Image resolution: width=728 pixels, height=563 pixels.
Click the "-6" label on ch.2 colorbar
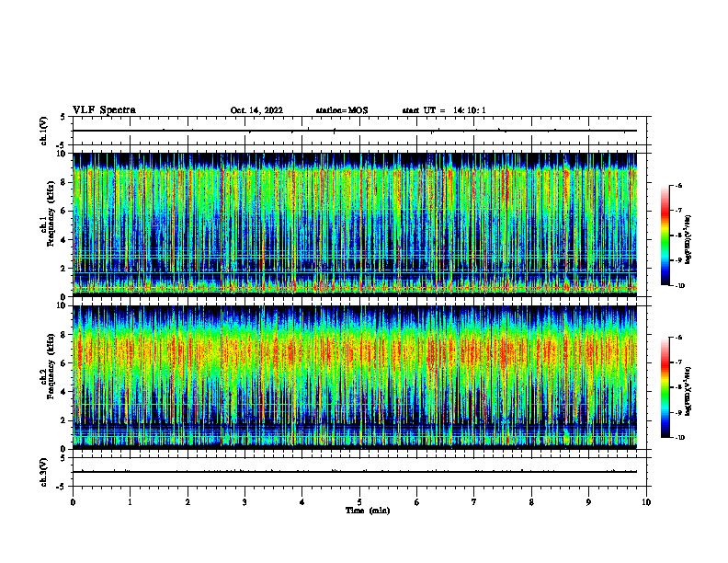(678, 338)
